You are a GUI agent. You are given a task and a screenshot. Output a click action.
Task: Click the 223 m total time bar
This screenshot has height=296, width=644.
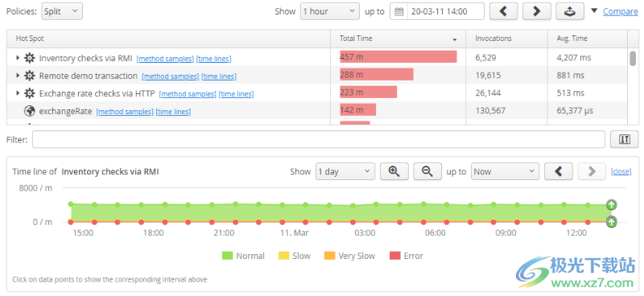pyautogui.click(x=369, y=92)
